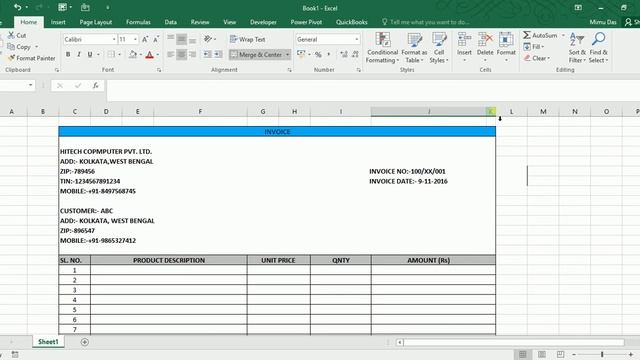Apply Comma Style number format
The height and width of the screenshot is (360, 640).
coord(329,54)
